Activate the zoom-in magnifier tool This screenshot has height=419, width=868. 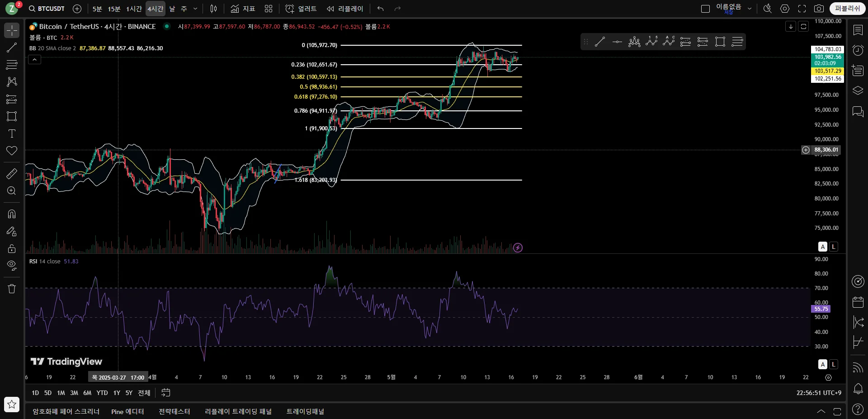click(12, 190)
